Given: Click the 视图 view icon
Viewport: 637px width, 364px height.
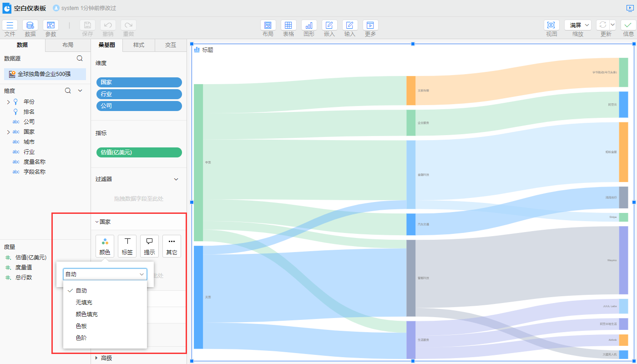Looking at the screenshot, I should [551, 25].
